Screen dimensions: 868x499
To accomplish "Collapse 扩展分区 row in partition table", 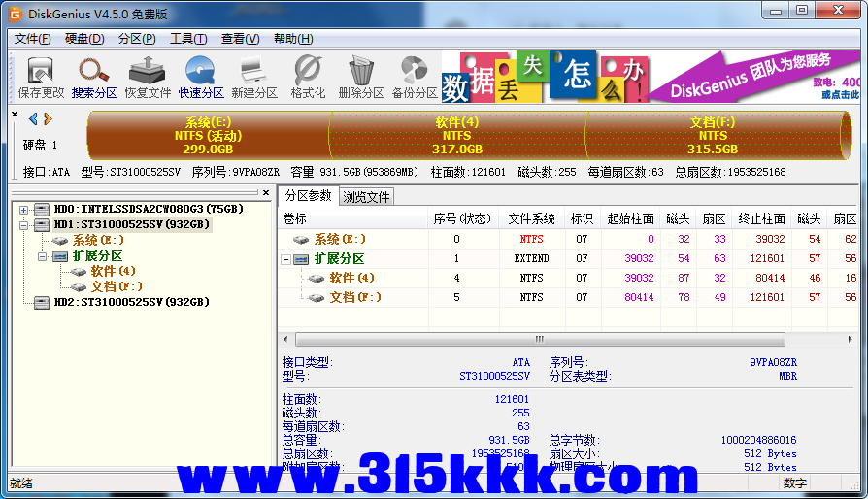I will 285,259.
